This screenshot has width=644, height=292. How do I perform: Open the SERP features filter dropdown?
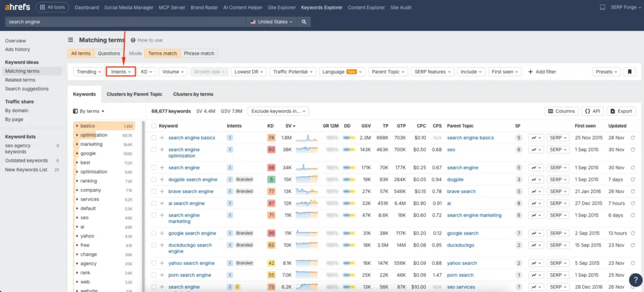click(x=433, y=72)
